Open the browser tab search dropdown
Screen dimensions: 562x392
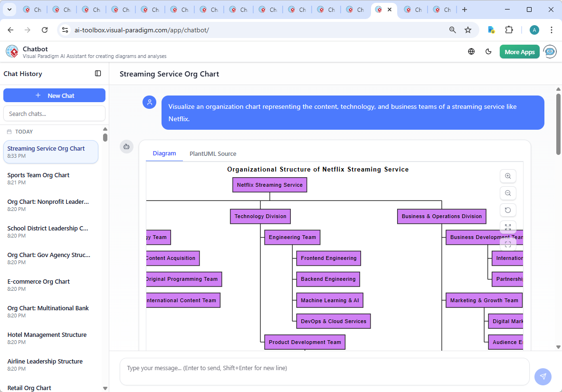tap(9, 10)
